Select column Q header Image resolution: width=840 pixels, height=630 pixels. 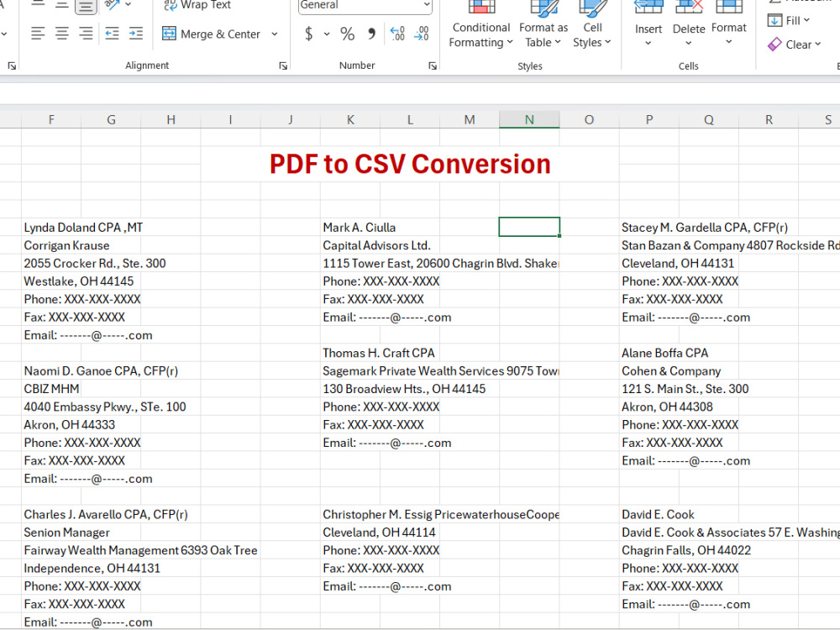709,119
